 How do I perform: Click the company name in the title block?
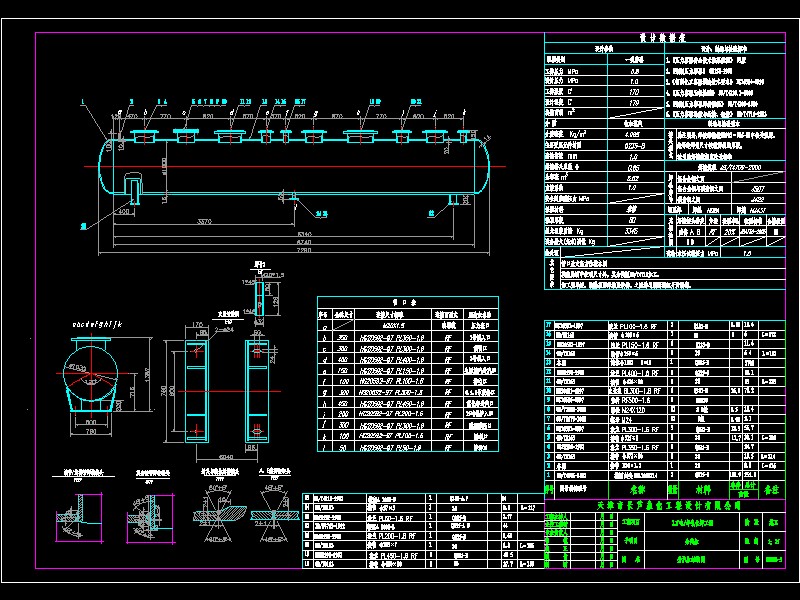coord(668,505)
